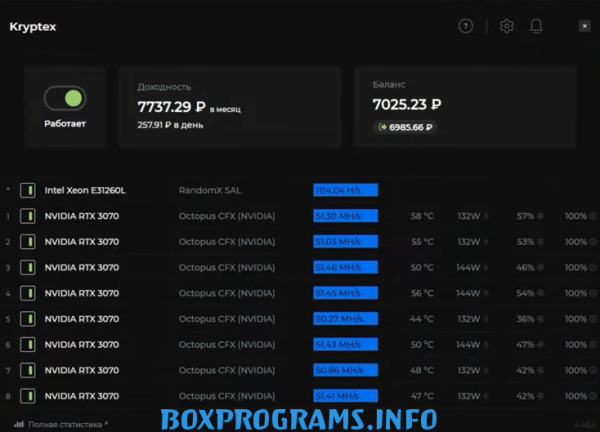Click the 6985.66 ₽ withdrawal button
600x432 pixels.
[x=405, y=127]
